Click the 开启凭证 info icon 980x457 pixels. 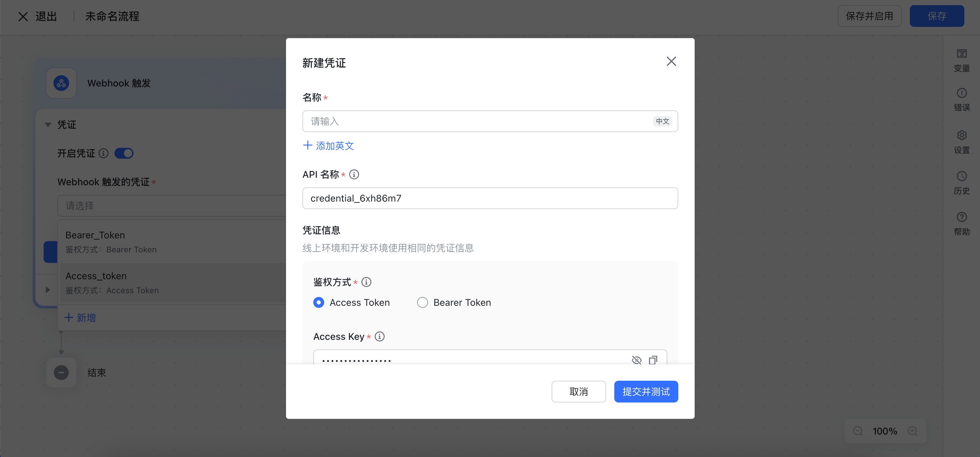click(104, 153)
